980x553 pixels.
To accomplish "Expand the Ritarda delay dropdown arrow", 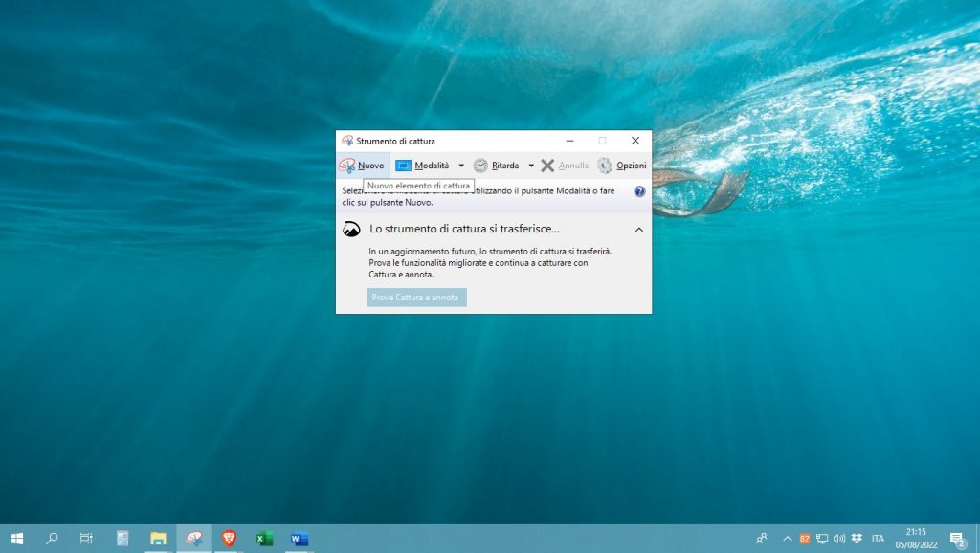I will pyautogui.click(x=531, y=166).
